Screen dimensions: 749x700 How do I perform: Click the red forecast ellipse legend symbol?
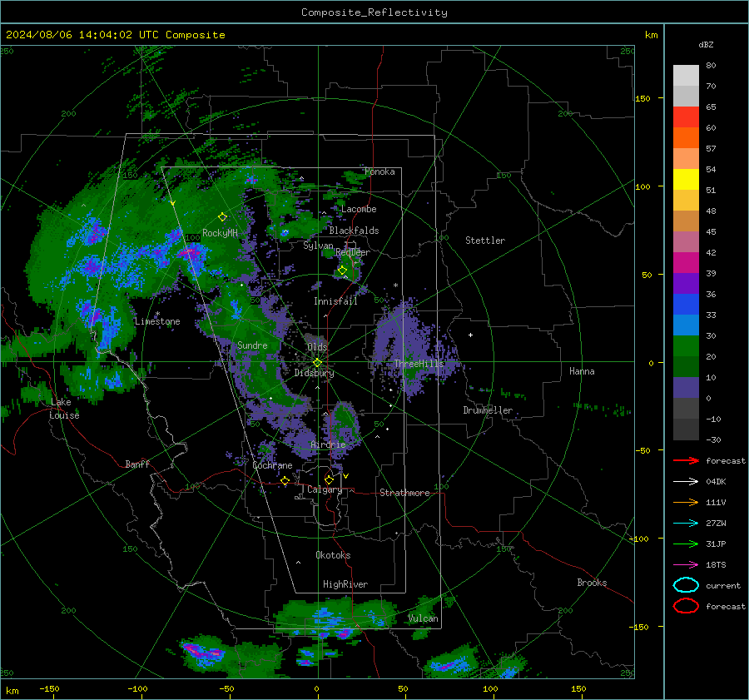pyautogui.click(x=686, y=606)
